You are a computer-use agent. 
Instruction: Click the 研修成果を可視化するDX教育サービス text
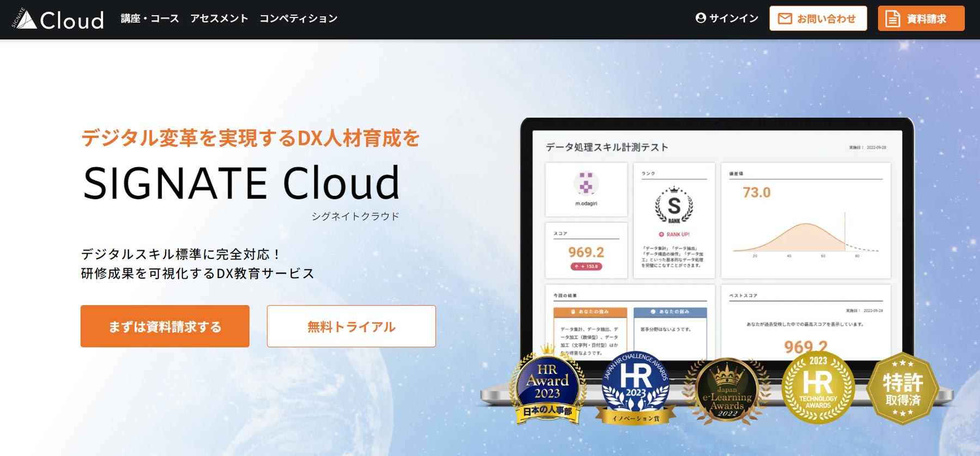point(198,273)
